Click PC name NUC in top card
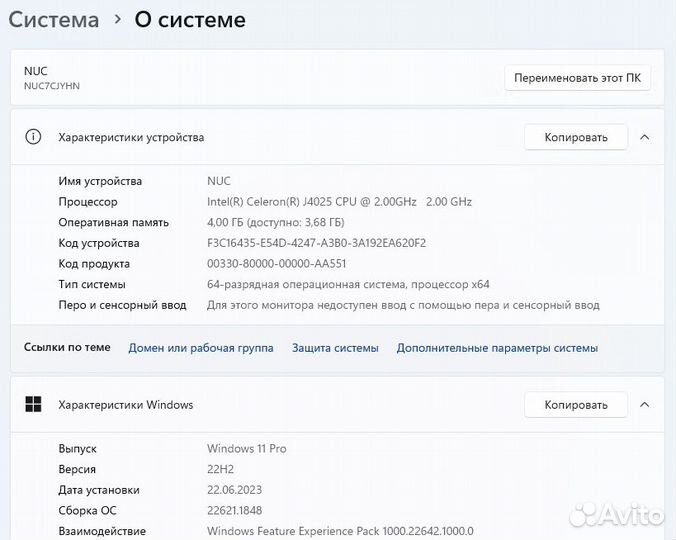 (x=36, y=71)
